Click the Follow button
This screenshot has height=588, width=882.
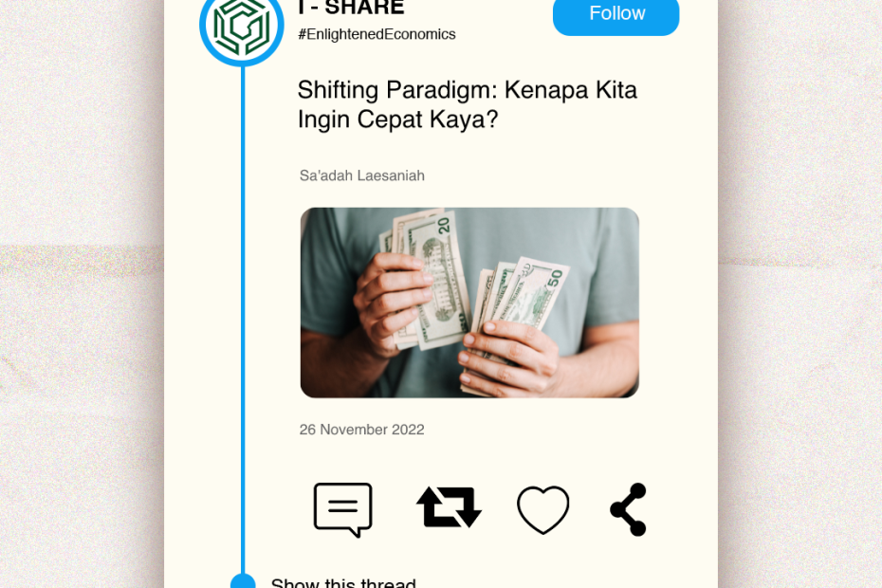click(x=616, y=15)
